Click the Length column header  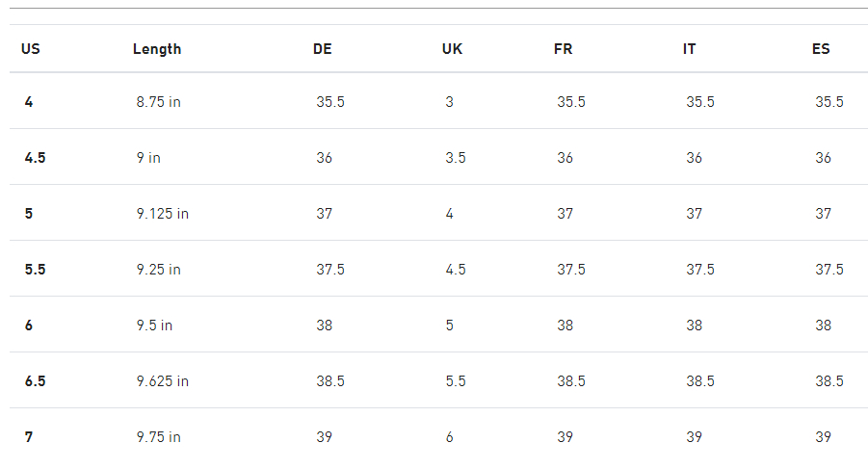[157, 49]
